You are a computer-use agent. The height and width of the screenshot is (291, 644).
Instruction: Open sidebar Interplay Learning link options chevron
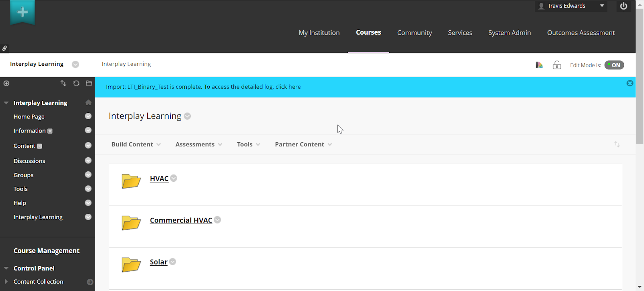[88, 217]
